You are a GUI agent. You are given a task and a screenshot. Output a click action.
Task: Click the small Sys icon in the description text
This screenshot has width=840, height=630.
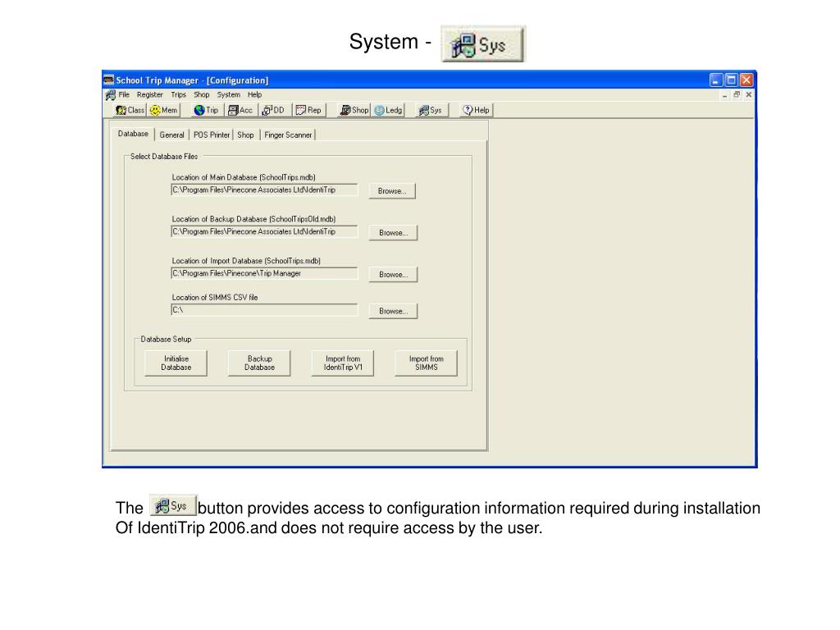point(172,505)
